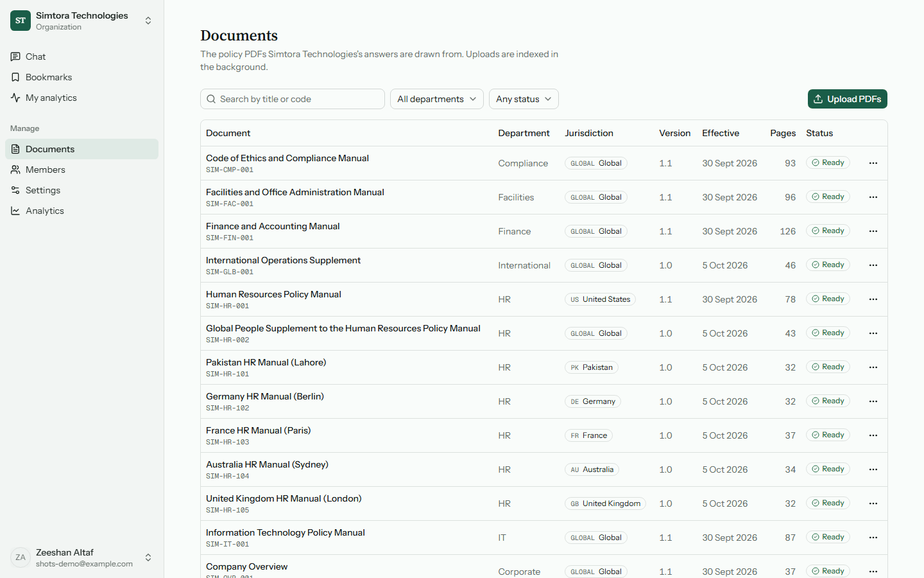924x578 pixels.
Task: Open the Any status filter dropdown
Action: coord(524,99)
